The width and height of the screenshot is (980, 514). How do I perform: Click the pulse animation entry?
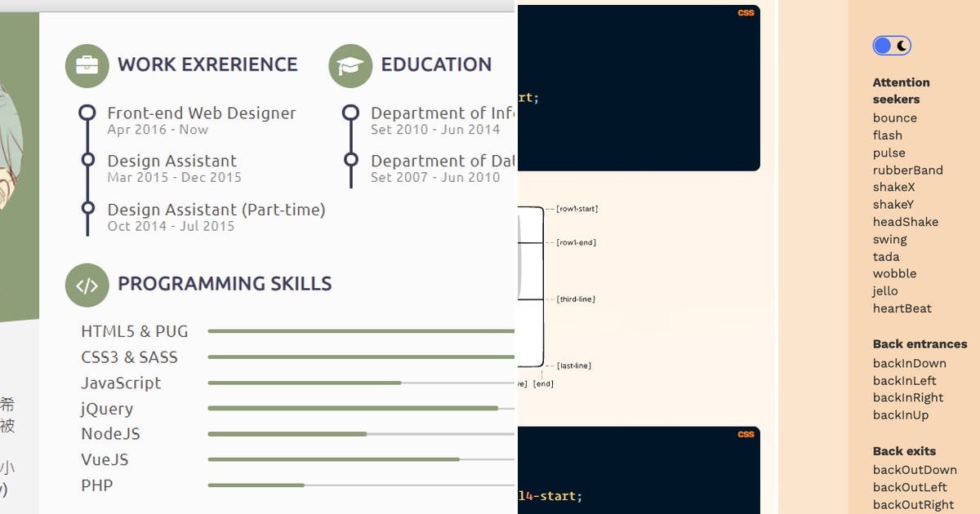coord(889,153)
